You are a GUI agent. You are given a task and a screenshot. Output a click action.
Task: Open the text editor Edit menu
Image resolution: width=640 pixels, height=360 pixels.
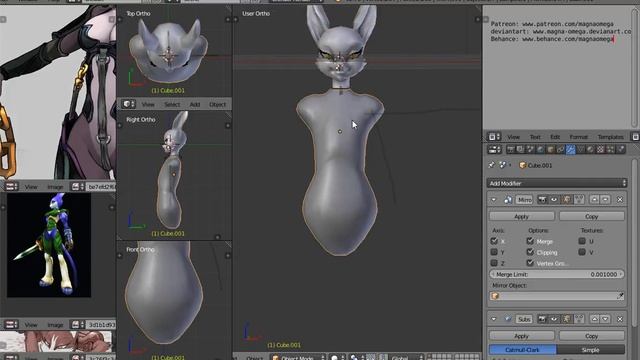coord(555,137)
